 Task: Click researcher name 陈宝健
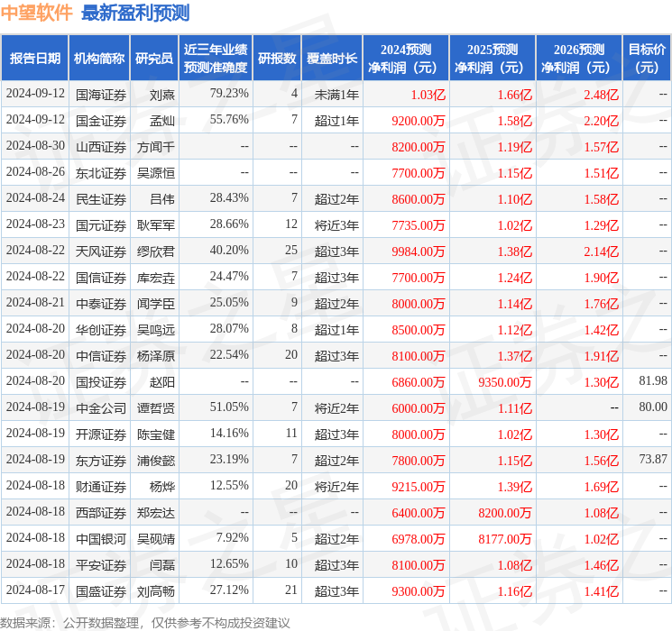[155, 434]
